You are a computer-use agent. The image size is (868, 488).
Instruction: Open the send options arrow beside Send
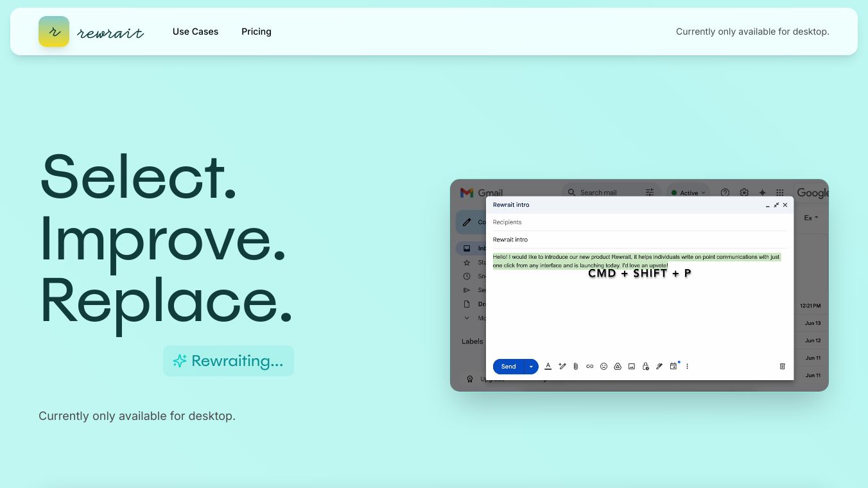(531, 367)
